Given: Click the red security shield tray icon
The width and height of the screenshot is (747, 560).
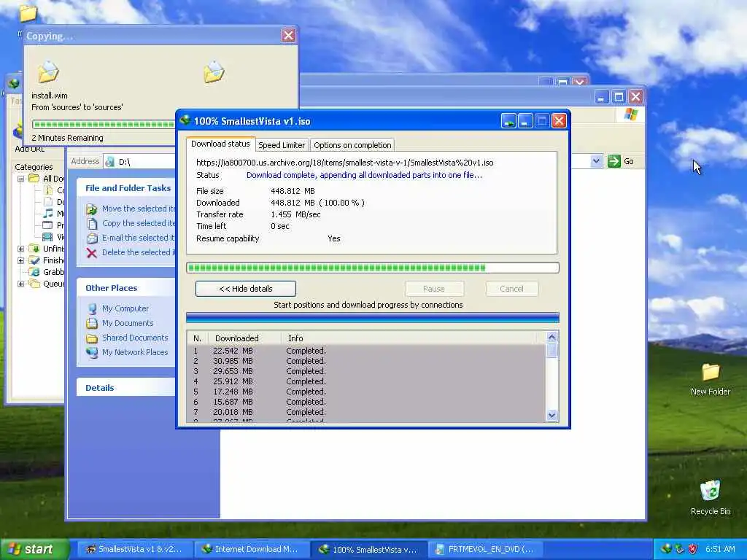Looking at the screenshot, I should click(x=693, y=549).
